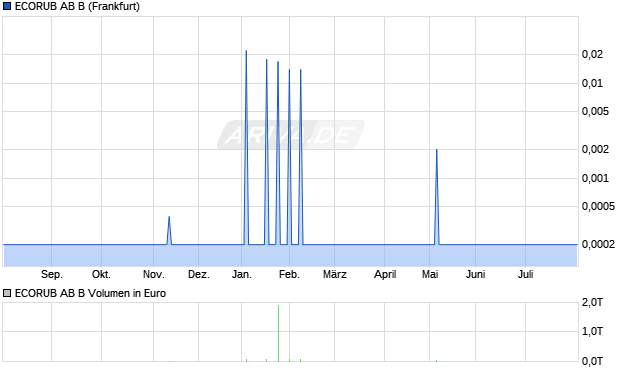Click the gray Volumen legend square
Viewport: 620px width, 371px height.
coord(7,293)
